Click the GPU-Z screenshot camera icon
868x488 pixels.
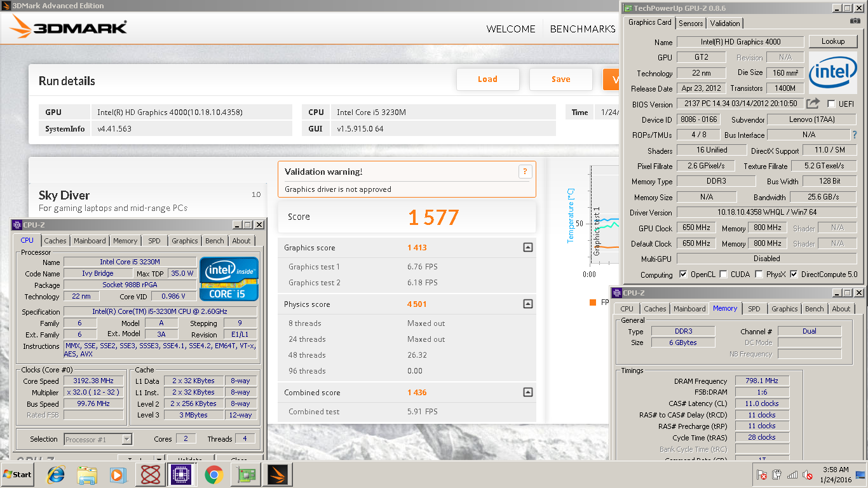855,21
